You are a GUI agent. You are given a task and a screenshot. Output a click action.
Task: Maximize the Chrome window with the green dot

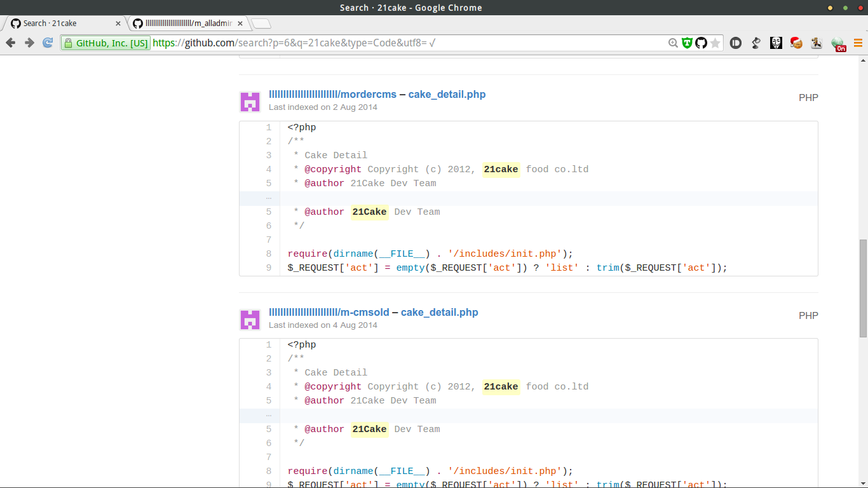click(845, 8)
